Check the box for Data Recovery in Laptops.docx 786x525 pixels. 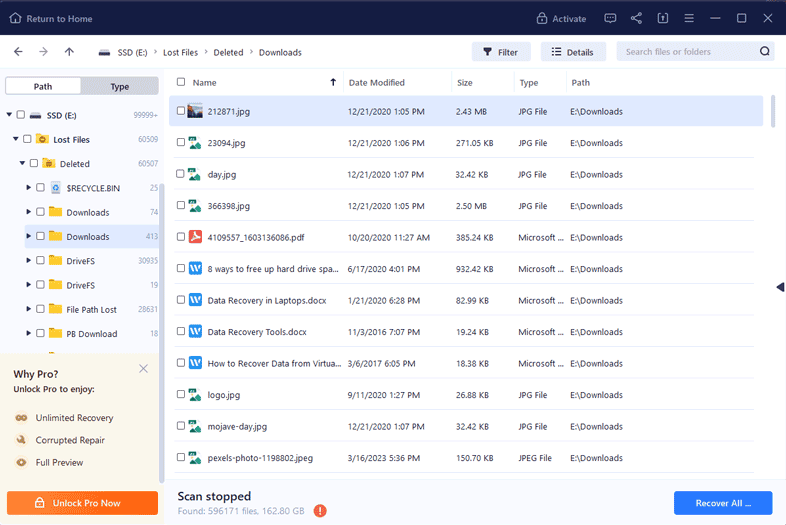pos(181,300)
